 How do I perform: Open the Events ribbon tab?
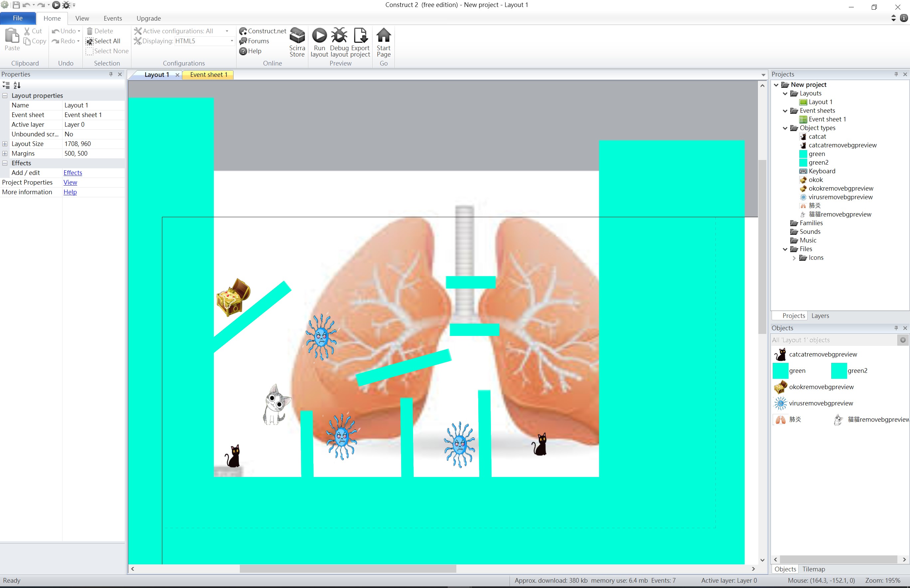(113, 18)
